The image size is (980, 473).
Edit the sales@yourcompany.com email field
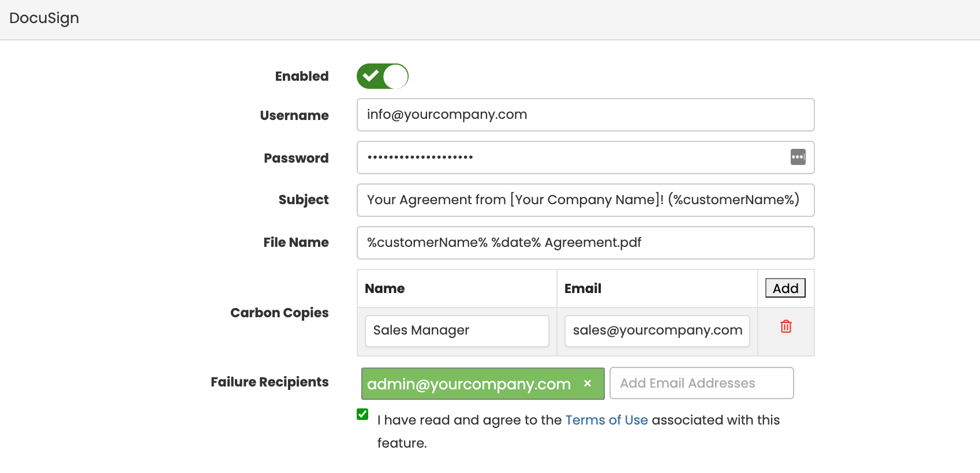657,331
